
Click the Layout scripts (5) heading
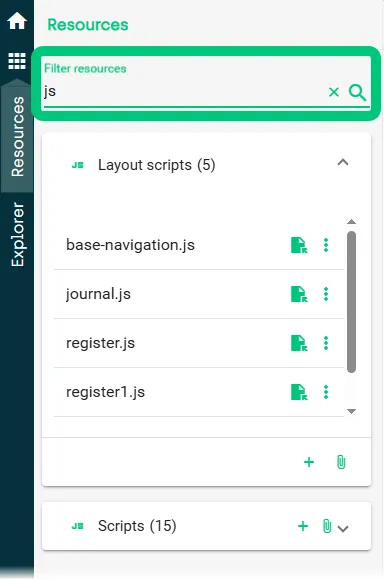coord(156,165)
